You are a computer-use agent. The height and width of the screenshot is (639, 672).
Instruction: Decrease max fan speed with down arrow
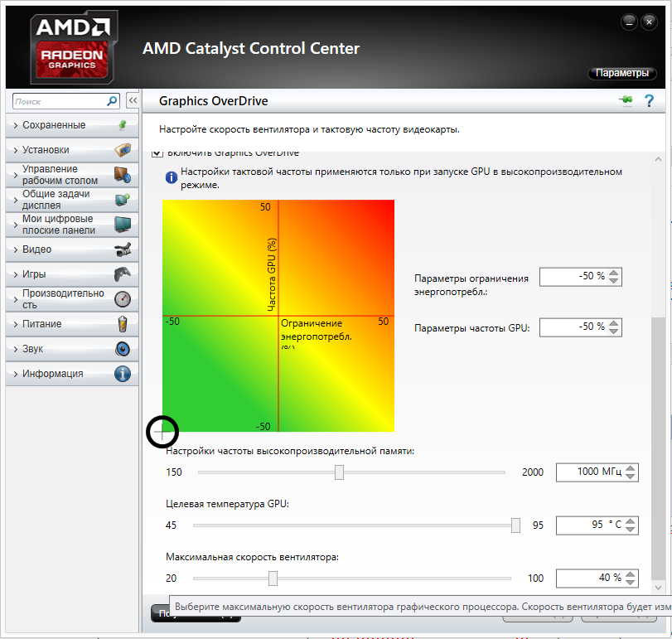coord(631,583)
